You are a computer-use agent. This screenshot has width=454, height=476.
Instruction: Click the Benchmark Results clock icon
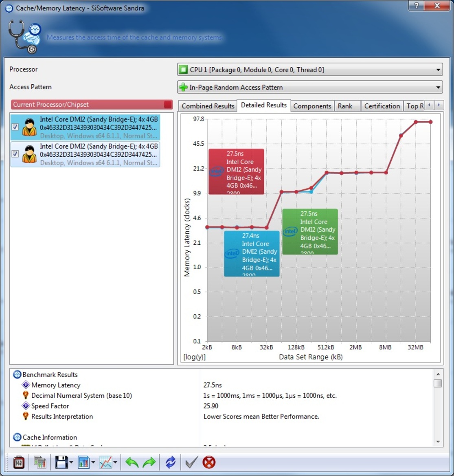pos(17,374)
